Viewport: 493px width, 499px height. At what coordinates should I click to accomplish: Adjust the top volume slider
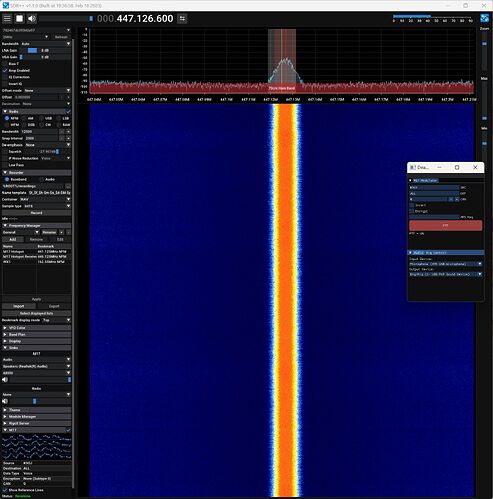click(x=66, y=19)
